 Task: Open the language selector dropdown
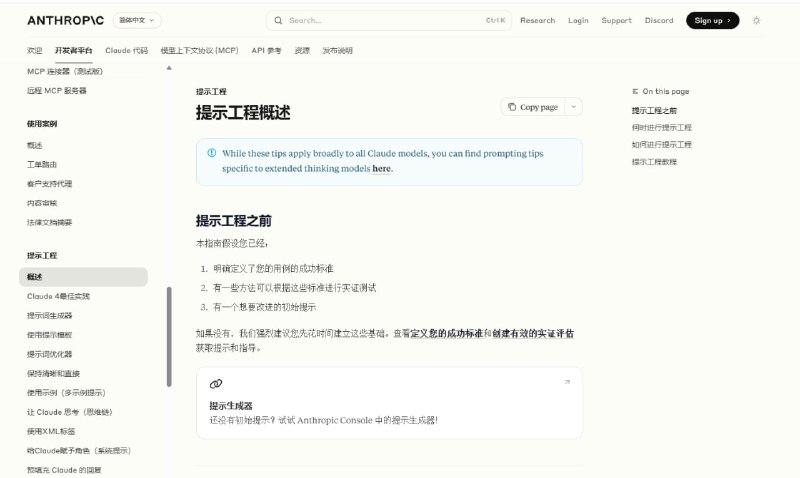click(136, 20)
